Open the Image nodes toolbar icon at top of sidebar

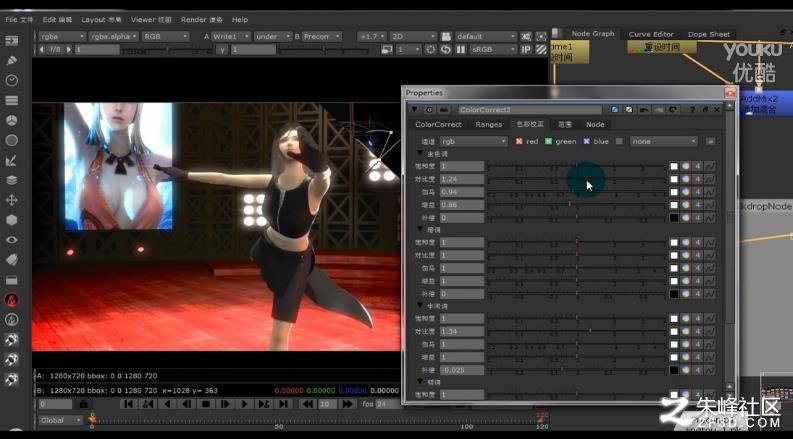pos(12,40)
